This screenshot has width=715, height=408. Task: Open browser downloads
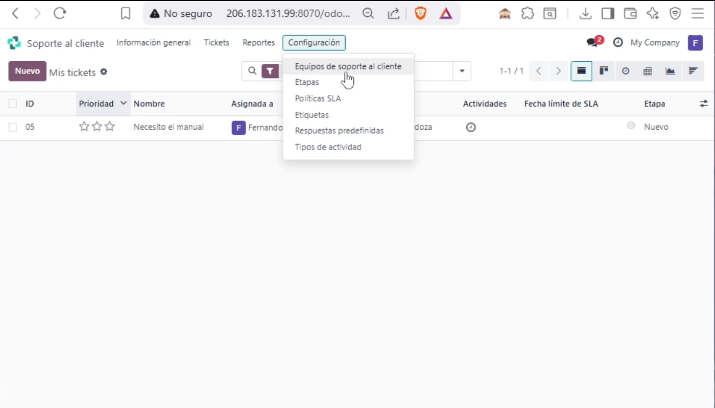pos(585,14)
